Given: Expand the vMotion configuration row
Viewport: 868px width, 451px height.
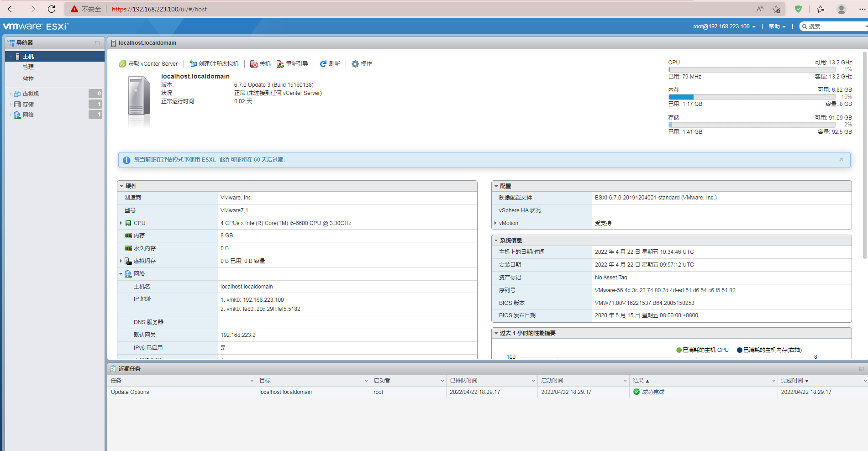Looking at the screenshot, I should click(x=495, y=223).
